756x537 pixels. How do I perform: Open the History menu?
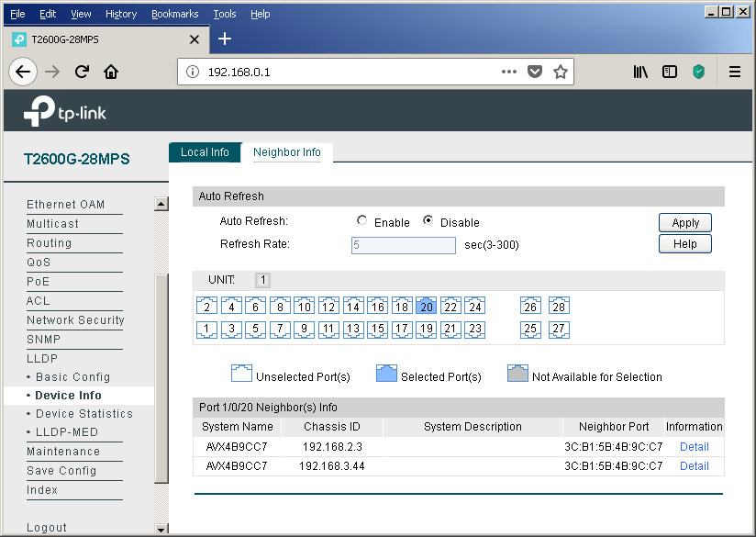121,14
